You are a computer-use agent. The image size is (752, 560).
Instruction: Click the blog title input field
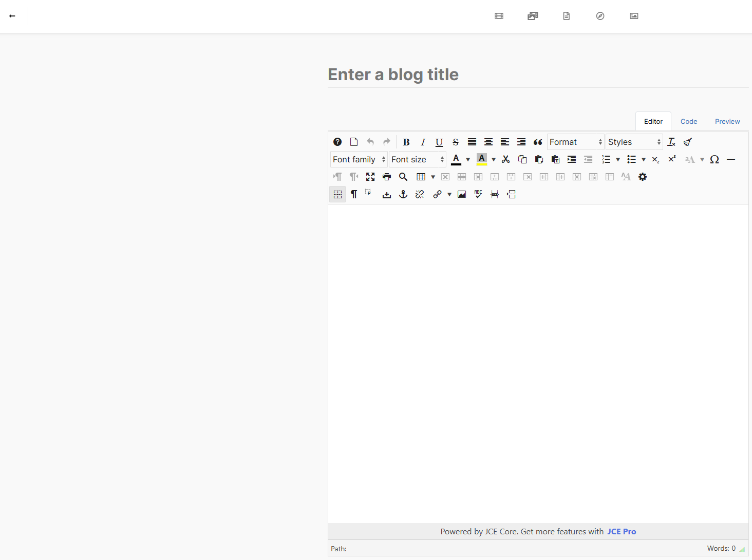[x=537, y=75]
